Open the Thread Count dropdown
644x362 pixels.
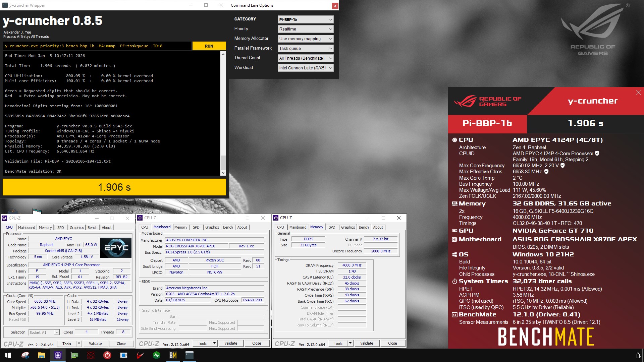click(306, 58)
